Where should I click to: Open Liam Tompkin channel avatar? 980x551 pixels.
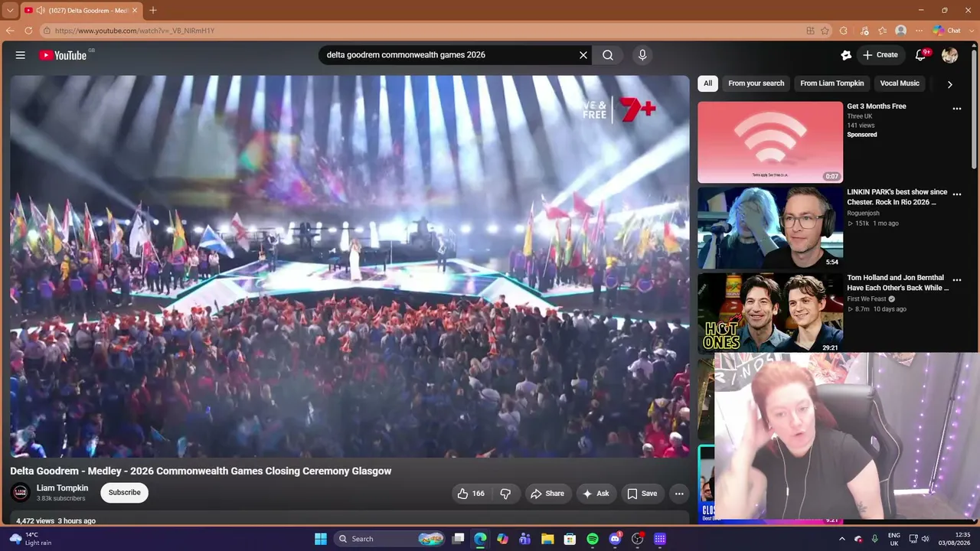21,492
